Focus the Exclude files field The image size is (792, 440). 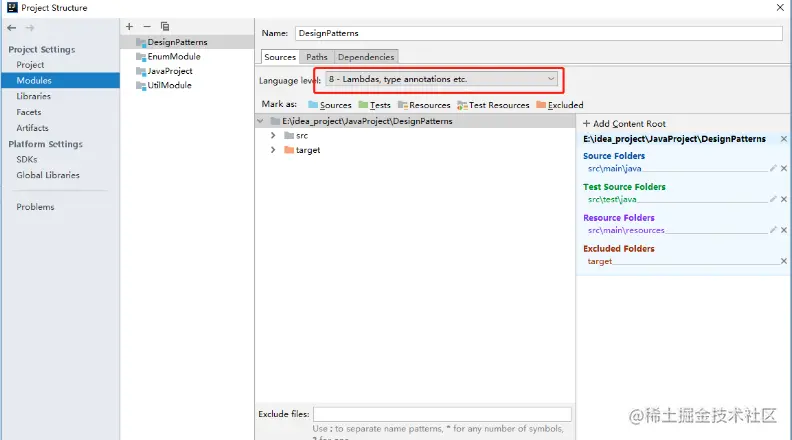[442, 414]
